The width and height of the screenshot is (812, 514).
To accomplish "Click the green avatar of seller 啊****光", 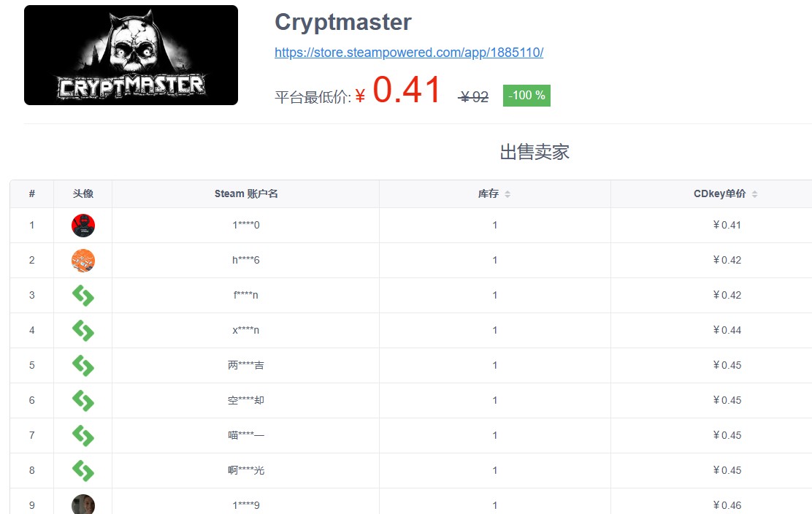I will coord(83,471).
